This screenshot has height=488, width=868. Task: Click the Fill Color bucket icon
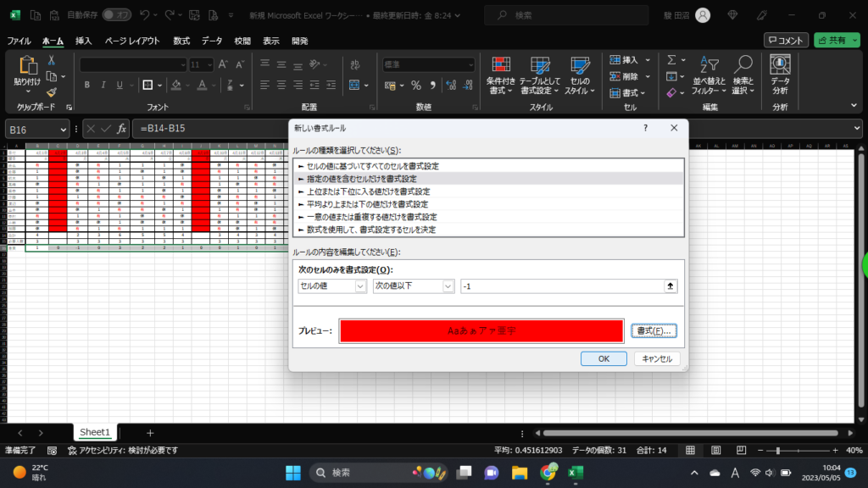pyautogui.click(x=176, y=86)
